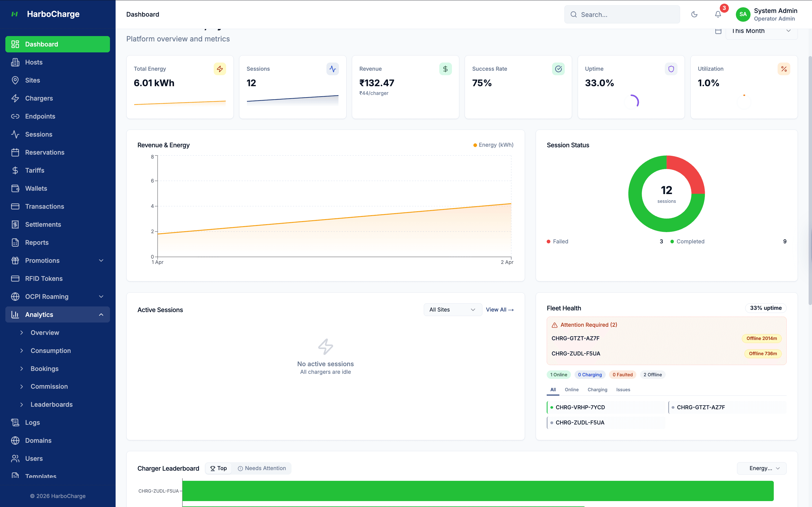
Task: Click the View All link for sessions
Action: click(x=500, y=310)
